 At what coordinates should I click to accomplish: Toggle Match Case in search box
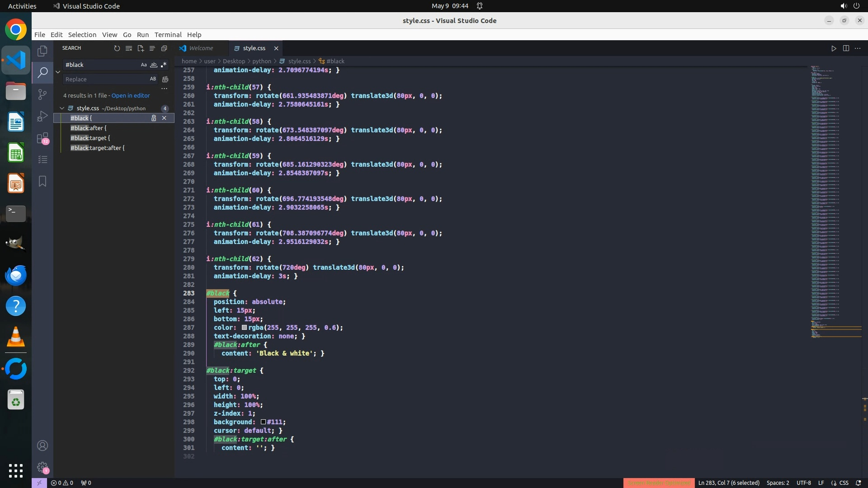(144, 65)
